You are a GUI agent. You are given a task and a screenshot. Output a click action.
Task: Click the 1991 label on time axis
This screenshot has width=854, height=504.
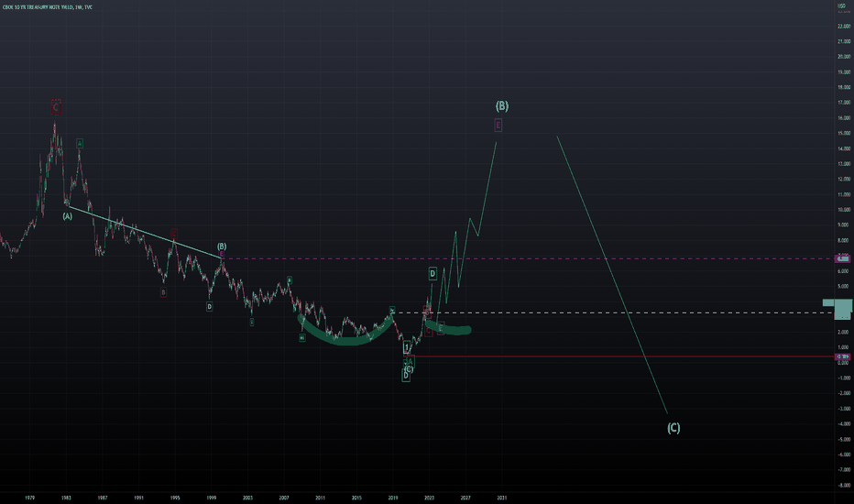click(x=139, y=498)
